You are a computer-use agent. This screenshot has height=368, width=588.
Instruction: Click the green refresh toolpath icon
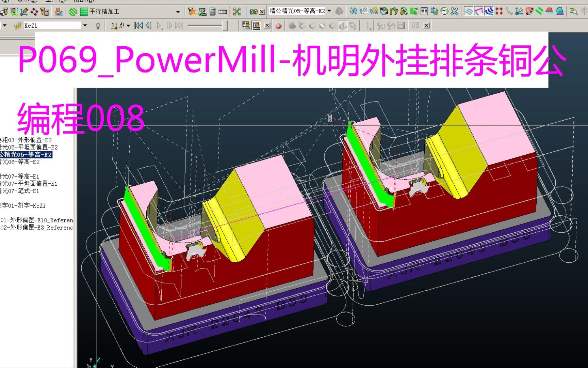[414, 11]
